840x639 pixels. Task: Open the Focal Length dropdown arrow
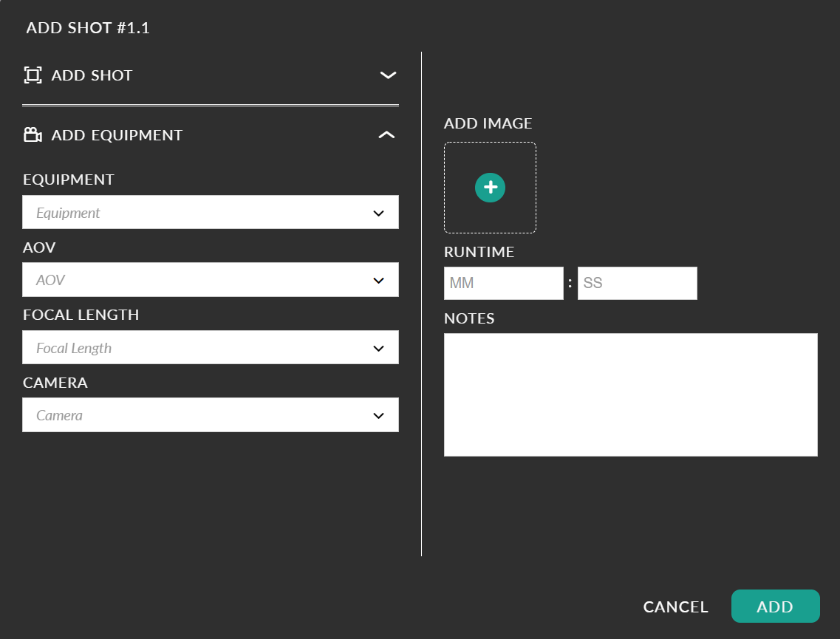[x=379, y=348]
